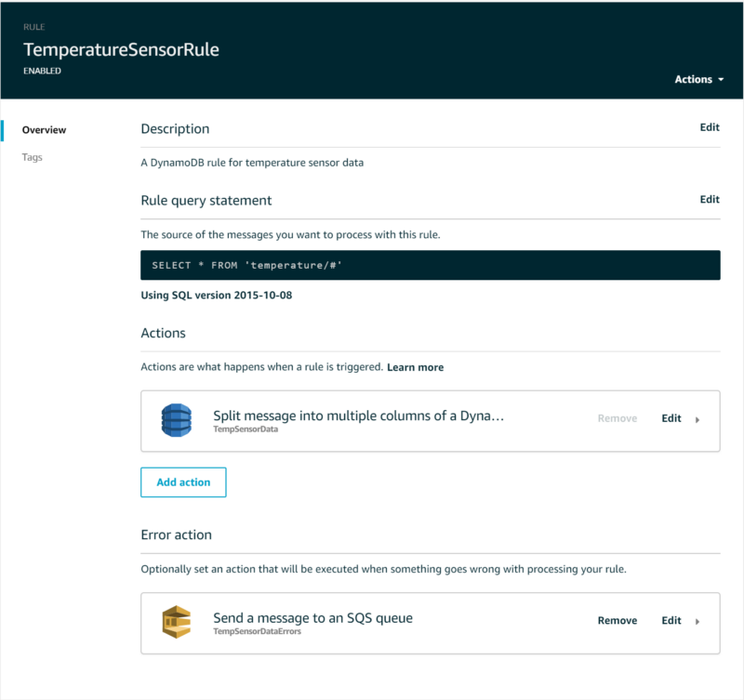Click the Add action button

tap(183, 482)
